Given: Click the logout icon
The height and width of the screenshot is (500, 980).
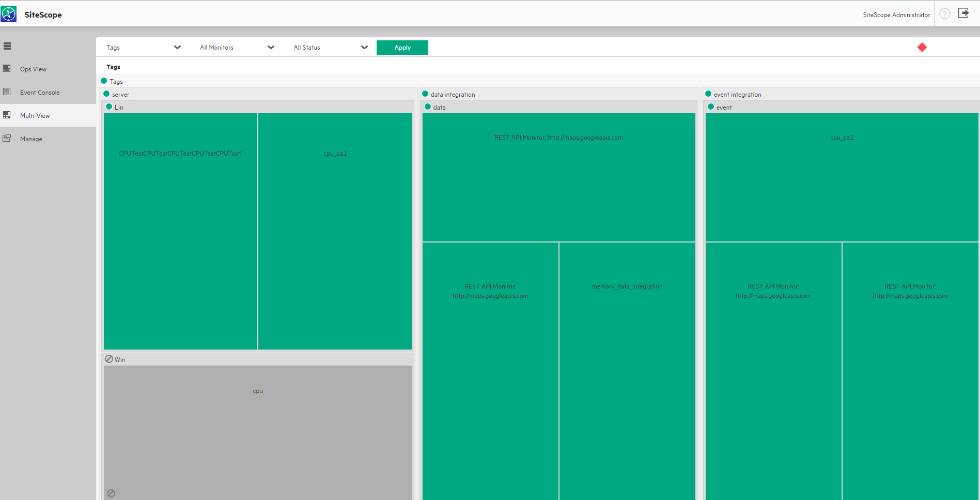Looking at the screenshot, I should coord(963,13).
